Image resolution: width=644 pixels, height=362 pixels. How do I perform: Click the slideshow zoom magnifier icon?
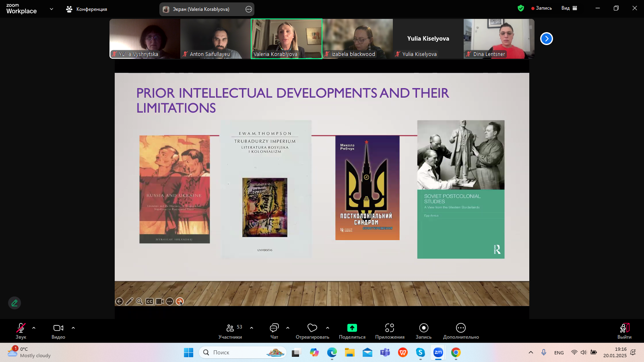coord(139,301)
